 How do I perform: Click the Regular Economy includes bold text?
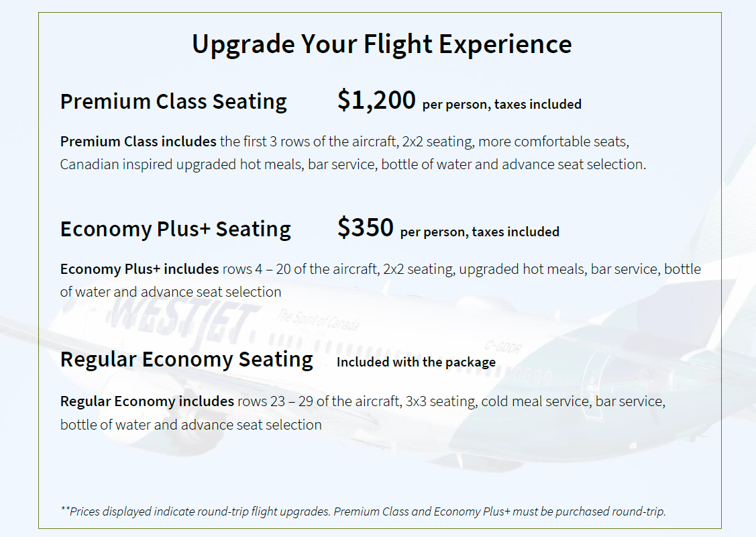click(147, 401)
